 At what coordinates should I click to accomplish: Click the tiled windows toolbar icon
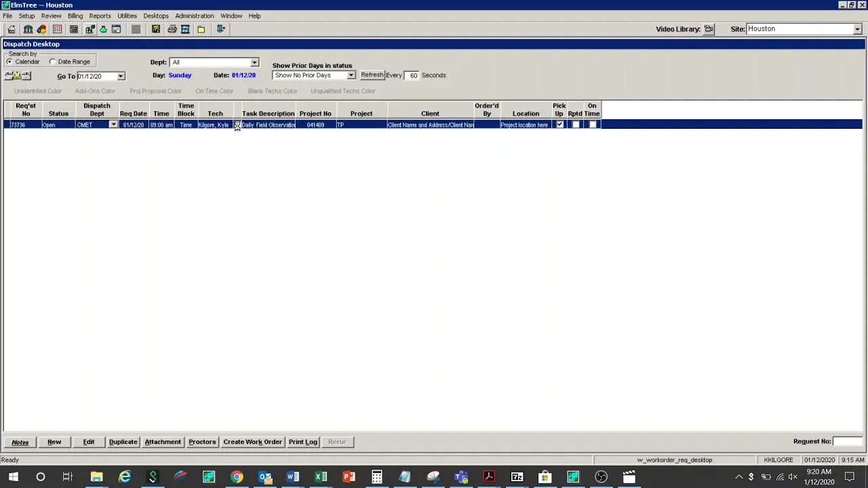185,29
